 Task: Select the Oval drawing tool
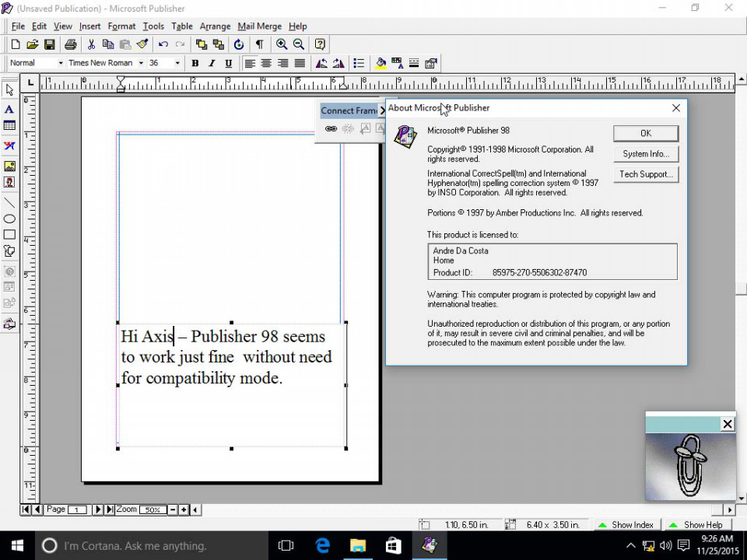pyautogui.click(x=9, y=219)
